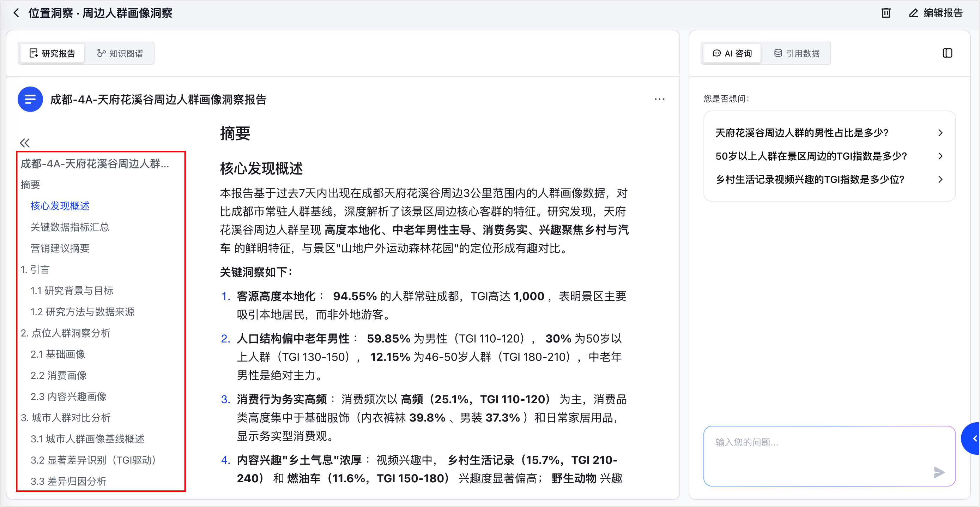This screenshot has height=507, width=980.
Task: Collapse the outline with double chevron
Action: pyautogui.click(x=25, y=143)
